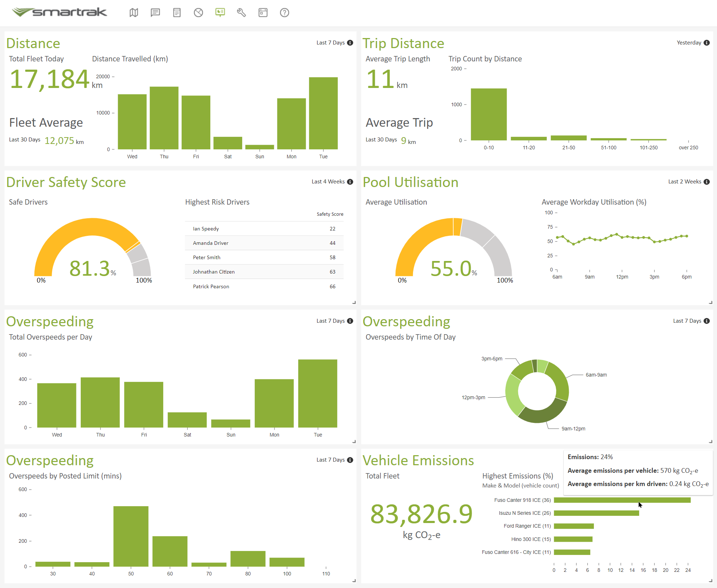
Task: Click the Smartrak logo
Action: pyautogui.click(x=60, y=12)
